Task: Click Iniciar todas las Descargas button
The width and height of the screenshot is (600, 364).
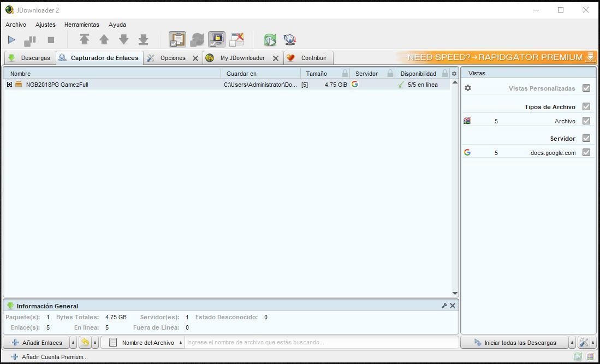Action: coord(515,342)
